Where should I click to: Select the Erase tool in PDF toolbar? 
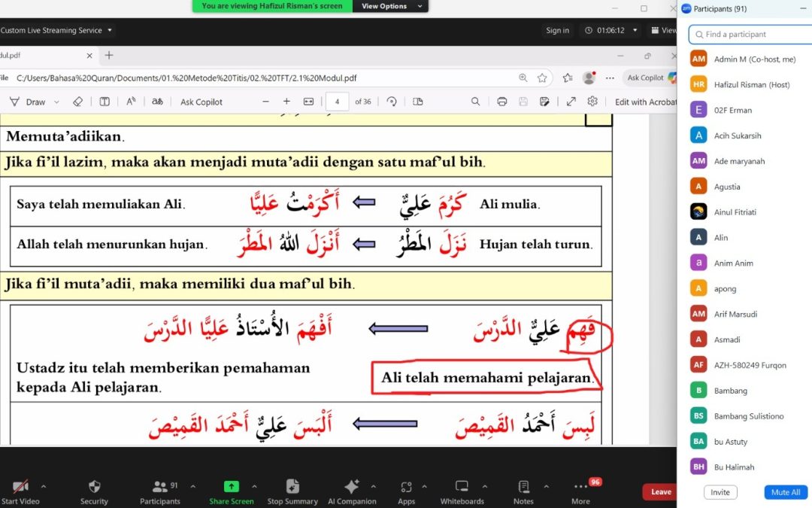[77, 102]
